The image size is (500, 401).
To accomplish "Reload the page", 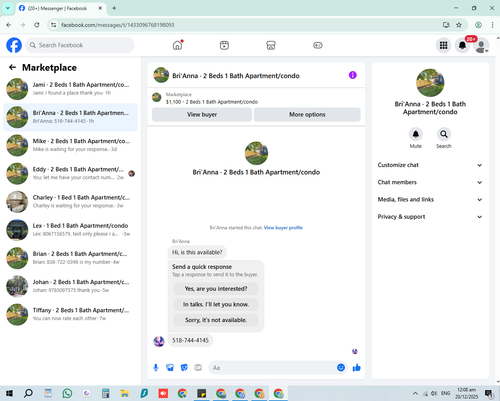I will pos(37,25).
